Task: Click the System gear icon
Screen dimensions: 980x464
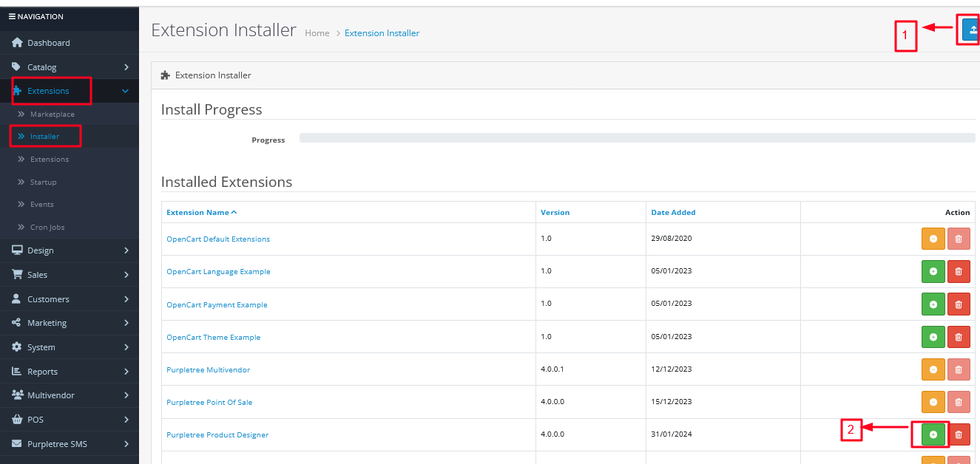Action: (x=17, y=347)
